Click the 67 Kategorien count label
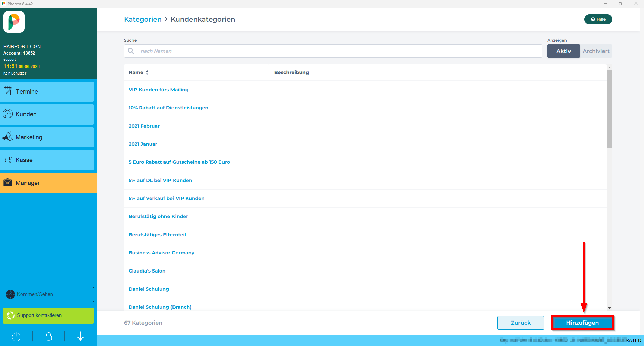The image size is (644, 346). tap(143, 323)
